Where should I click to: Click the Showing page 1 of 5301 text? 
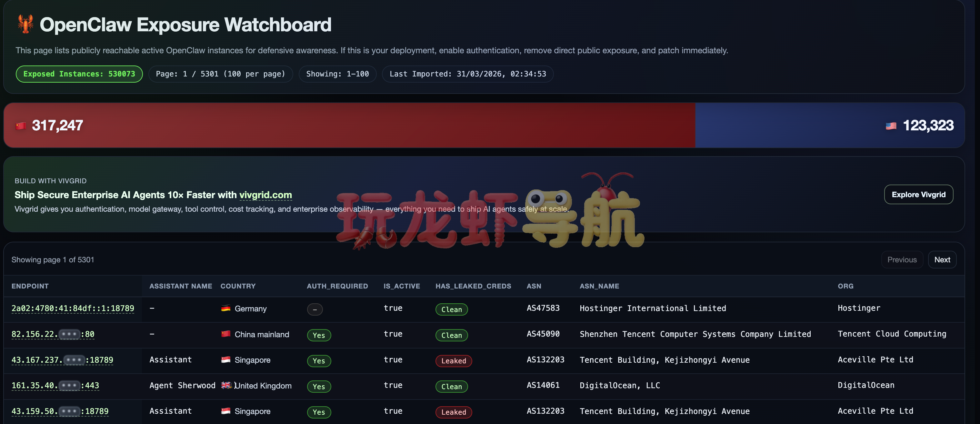point(53,259)
